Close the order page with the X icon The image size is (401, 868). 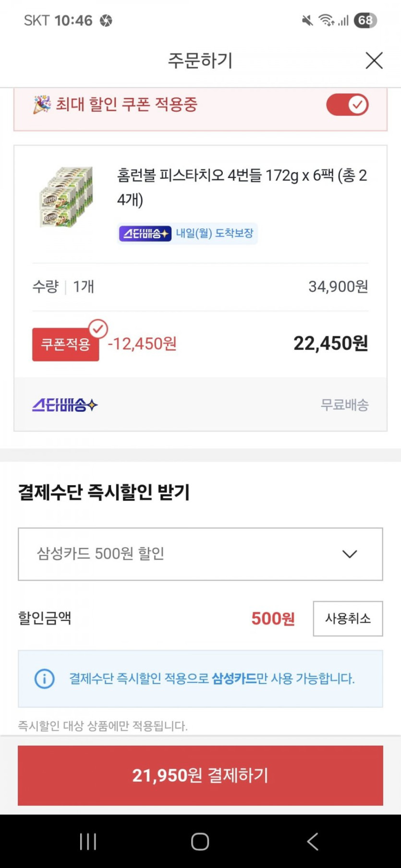coord(374,61)
